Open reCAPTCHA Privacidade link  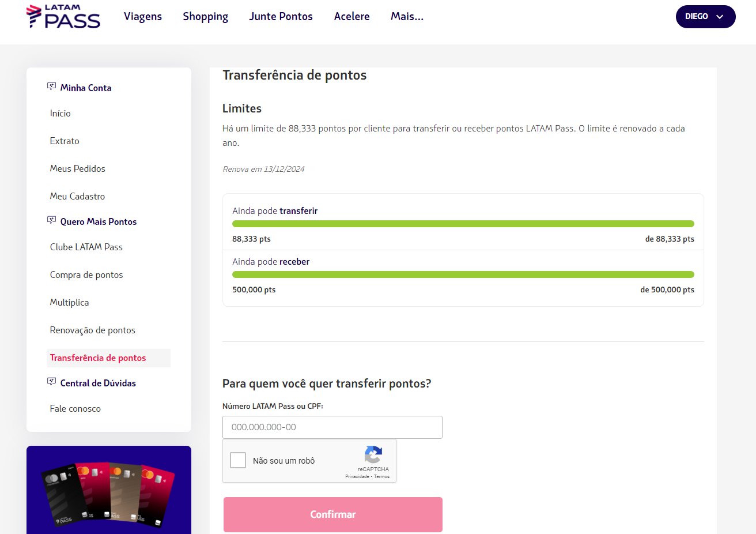[x=357, y=477]
